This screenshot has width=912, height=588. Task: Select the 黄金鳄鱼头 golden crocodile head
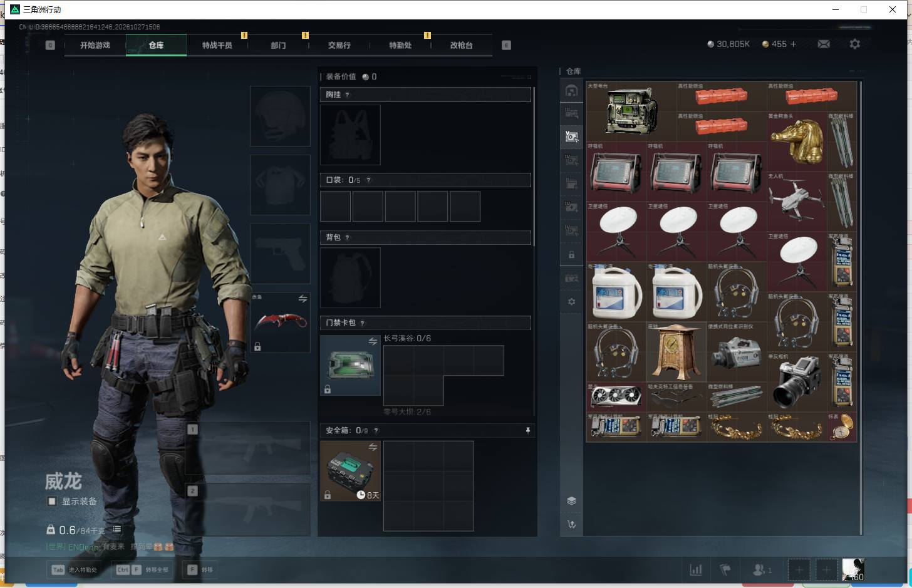point(797,141)
